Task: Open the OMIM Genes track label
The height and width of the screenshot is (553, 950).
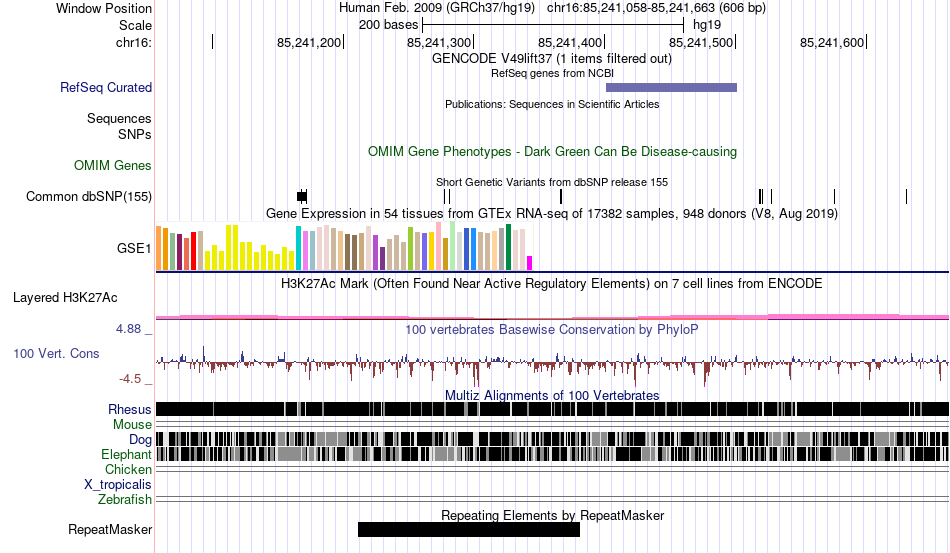Action: point(112,165)
